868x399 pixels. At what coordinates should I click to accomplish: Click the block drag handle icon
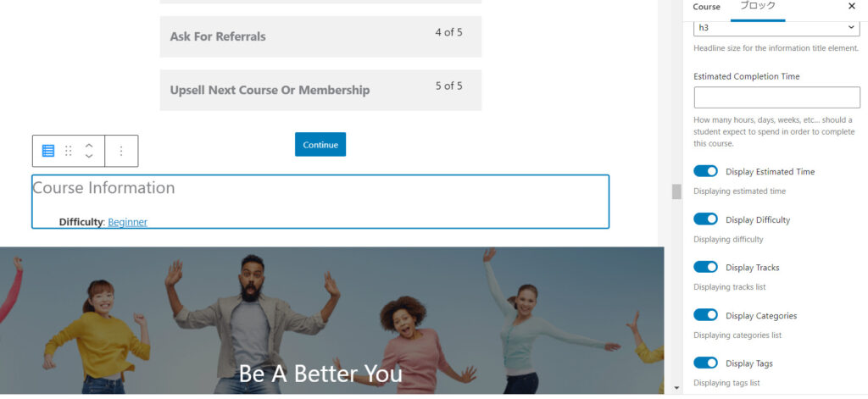click(x=68, y=151)
